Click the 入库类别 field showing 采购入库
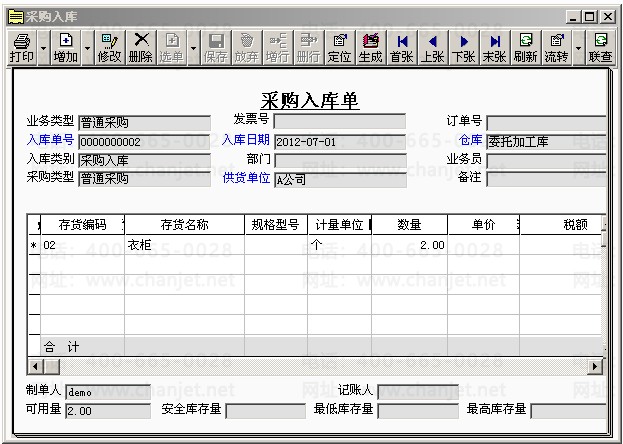This screenshot has width=623, height=444. (x=145, y=160)
